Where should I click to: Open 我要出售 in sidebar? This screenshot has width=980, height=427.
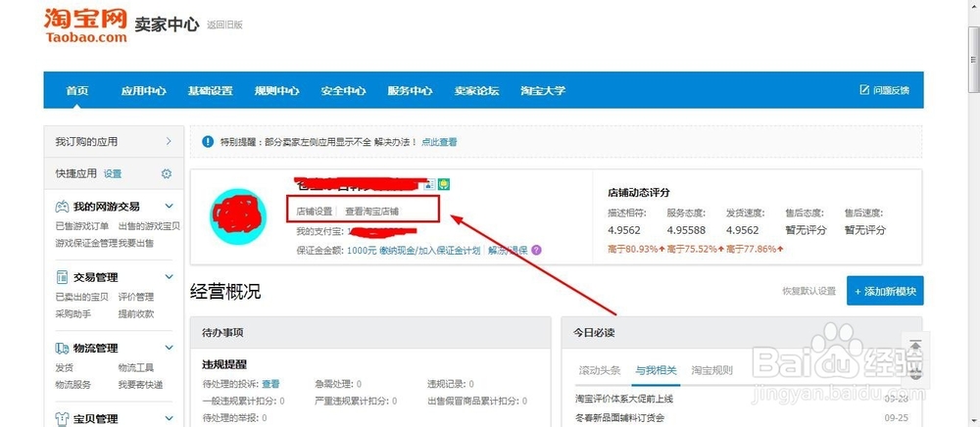135,243
